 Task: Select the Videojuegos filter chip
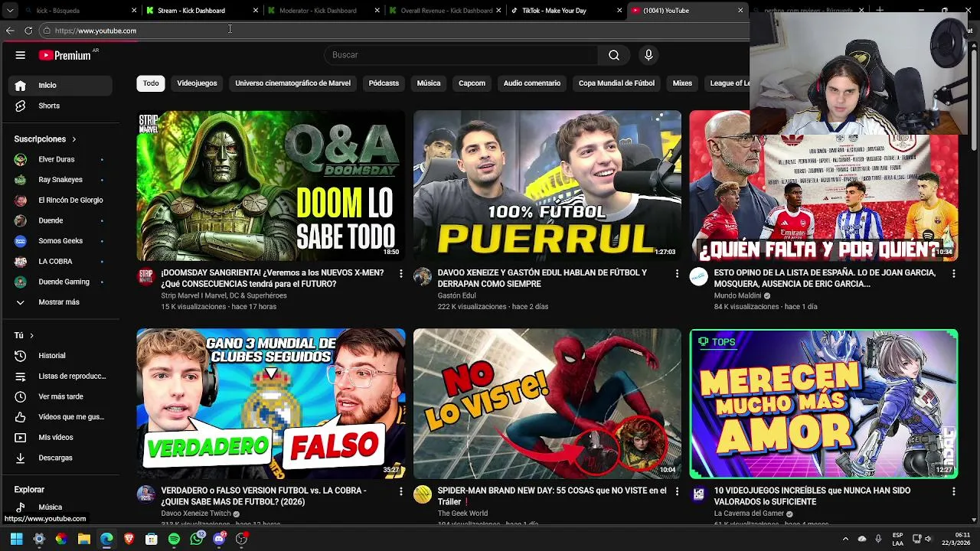(x=197, y=83)
